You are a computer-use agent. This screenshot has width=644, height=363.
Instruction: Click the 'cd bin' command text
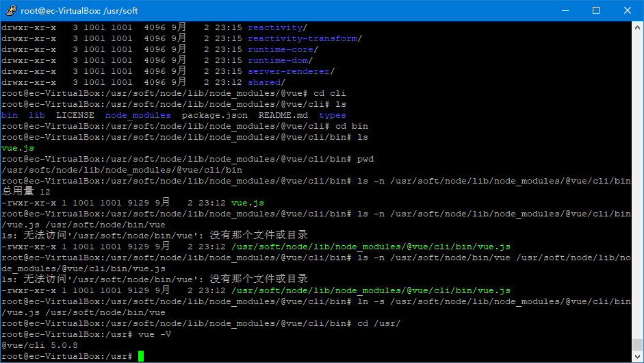click(352, 126)
